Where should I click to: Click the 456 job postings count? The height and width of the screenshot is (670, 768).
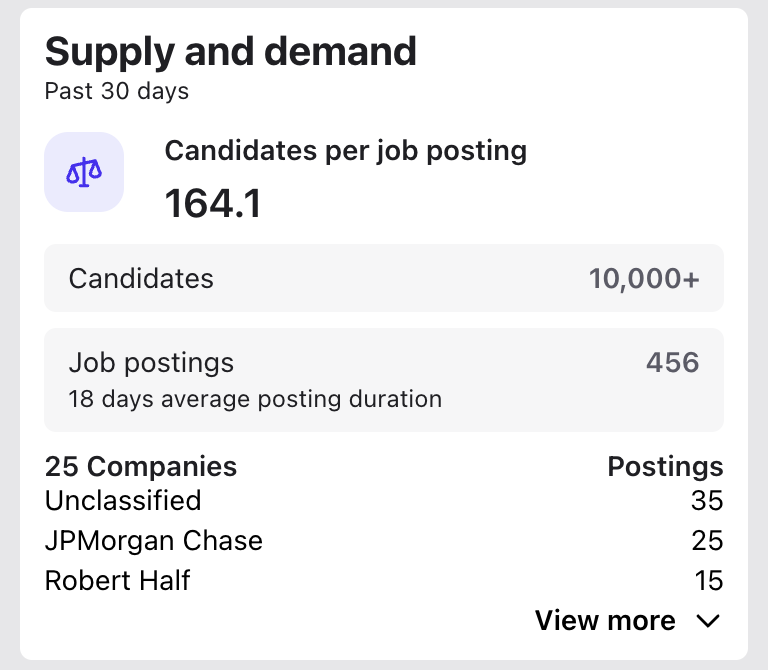672,362
